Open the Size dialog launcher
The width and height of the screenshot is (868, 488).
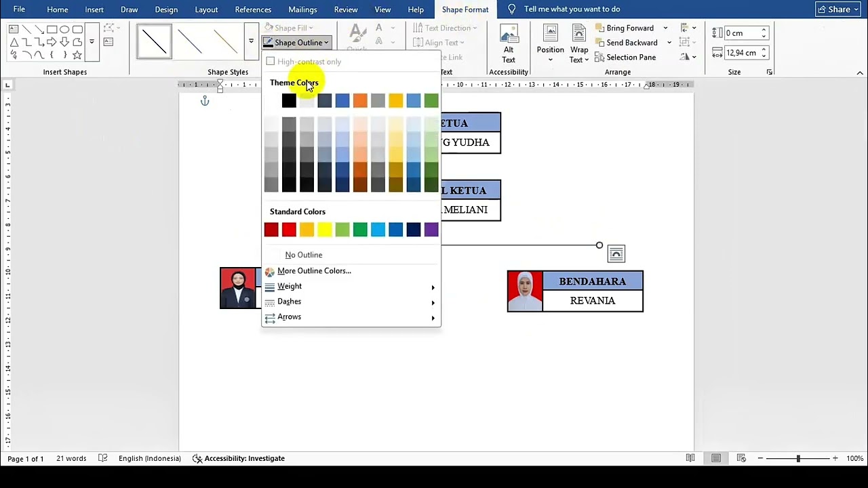point(770,72)
